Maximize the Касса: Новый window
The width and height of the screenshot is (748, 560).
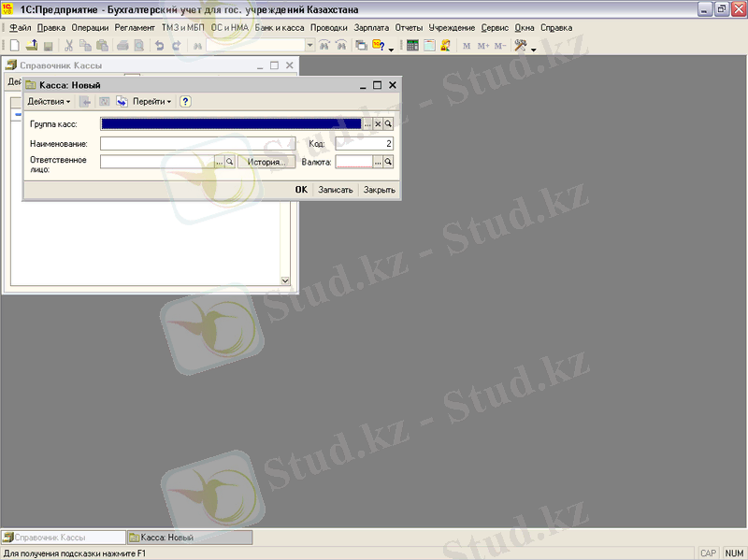click(378, 85)
